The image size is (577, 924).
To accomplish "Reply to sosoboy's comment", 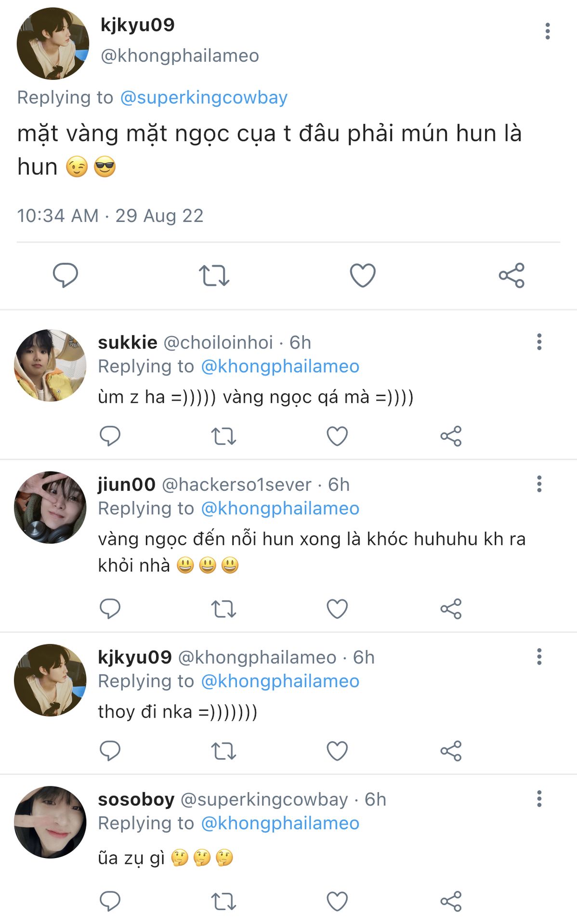I will pos(110,901).
